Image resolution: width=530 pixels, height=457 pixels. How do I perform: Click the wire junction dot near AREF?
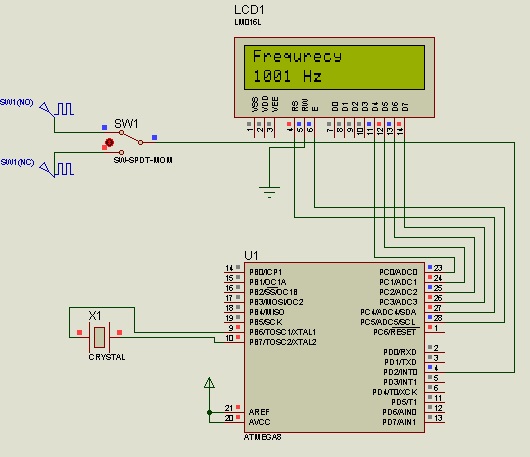coord(209,412)
